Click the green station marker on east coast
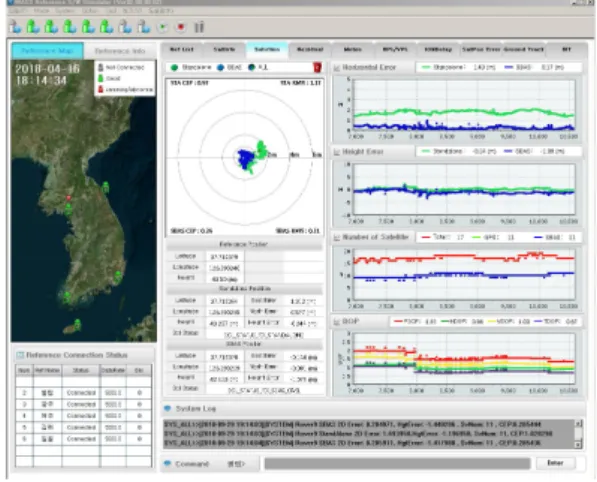Image resolution: width=597 pixels, height=482 pixels. pos(105,187)
